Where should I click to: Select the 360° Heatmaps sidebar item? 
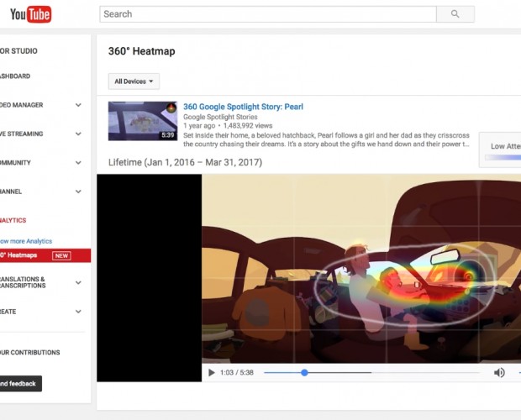click(x=45, y=255)
